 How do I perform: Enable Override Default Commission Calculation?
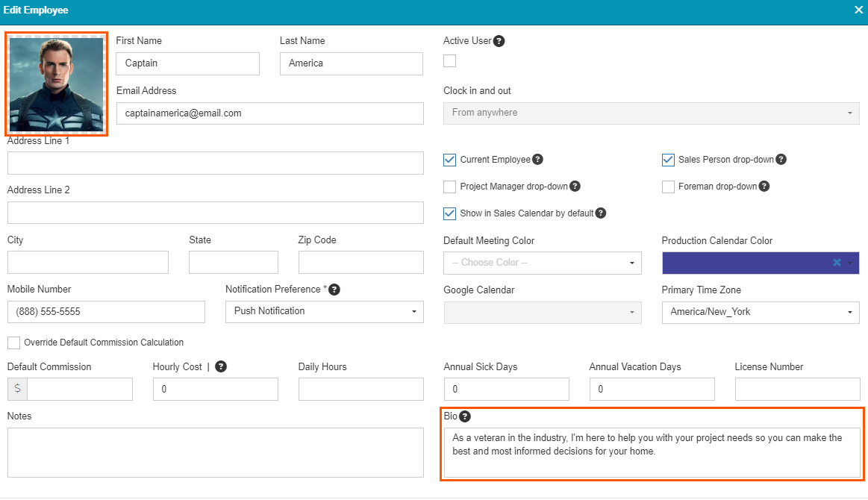[13, 343]
